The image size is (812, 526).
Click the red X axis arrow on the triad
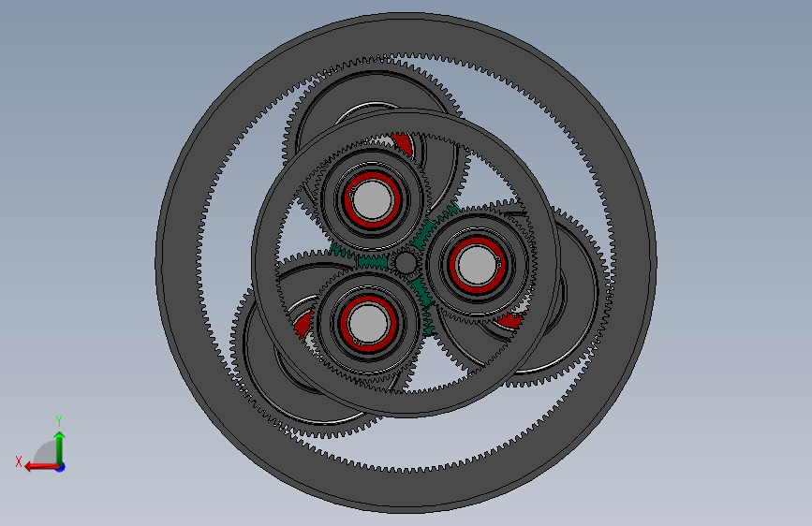pos(40,467)
